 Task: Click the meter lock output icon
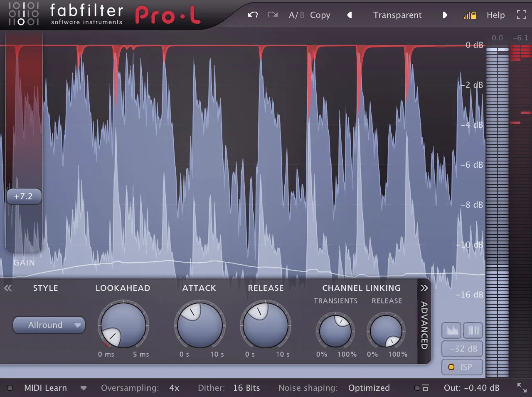tap(470, 15)
